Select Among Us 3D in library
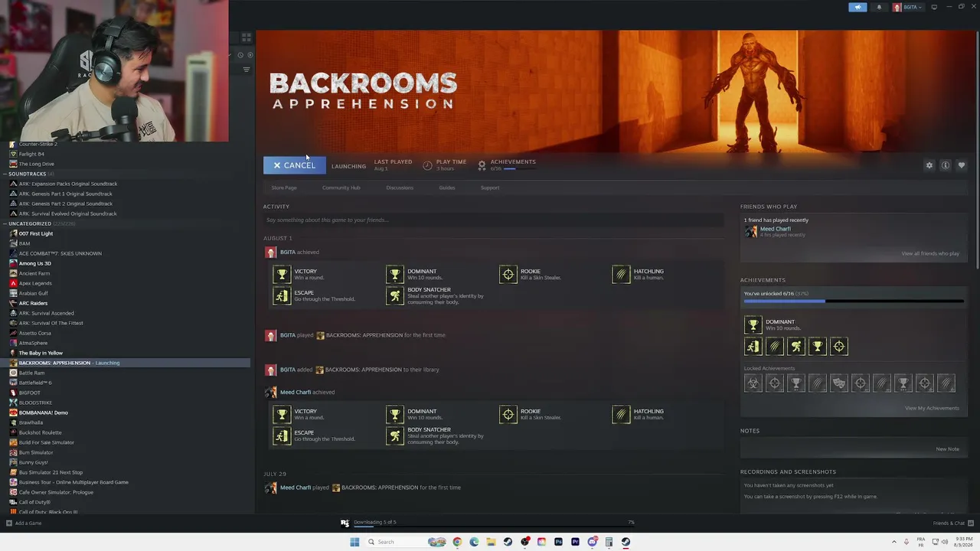The height and width of the screenshot is (551, 980). click(x=35, y=263)
